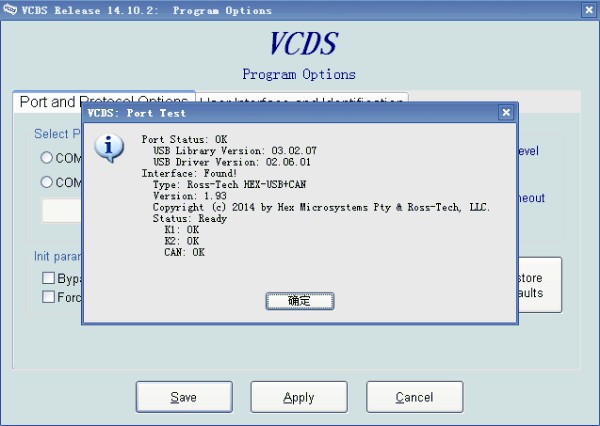Select the second COM port radio button
This screenshot has height=426, width=600.
tap(47, 182)
